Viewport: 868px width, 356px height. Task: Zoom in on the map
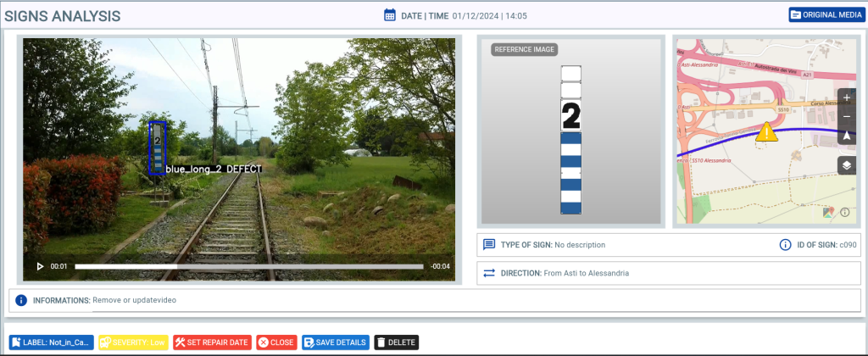[x=847, y=97]
